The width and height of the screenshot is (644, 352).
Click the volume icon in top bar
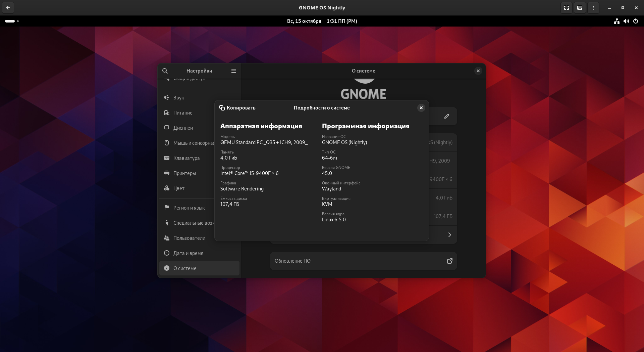[626, 21]
